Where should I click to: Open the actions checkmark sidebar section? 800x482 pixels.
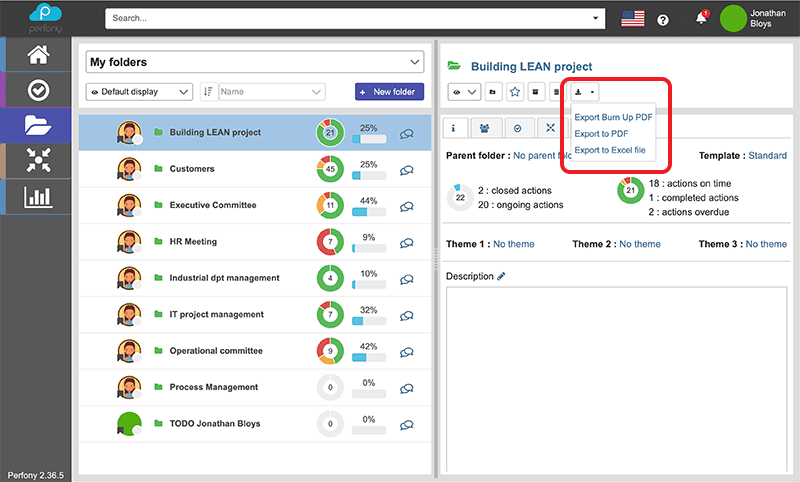(37, 90)
